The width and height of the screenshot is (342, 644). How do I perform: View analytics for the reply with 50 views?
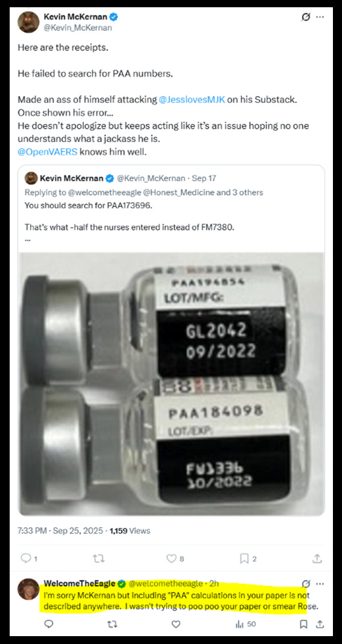[246, 624]
